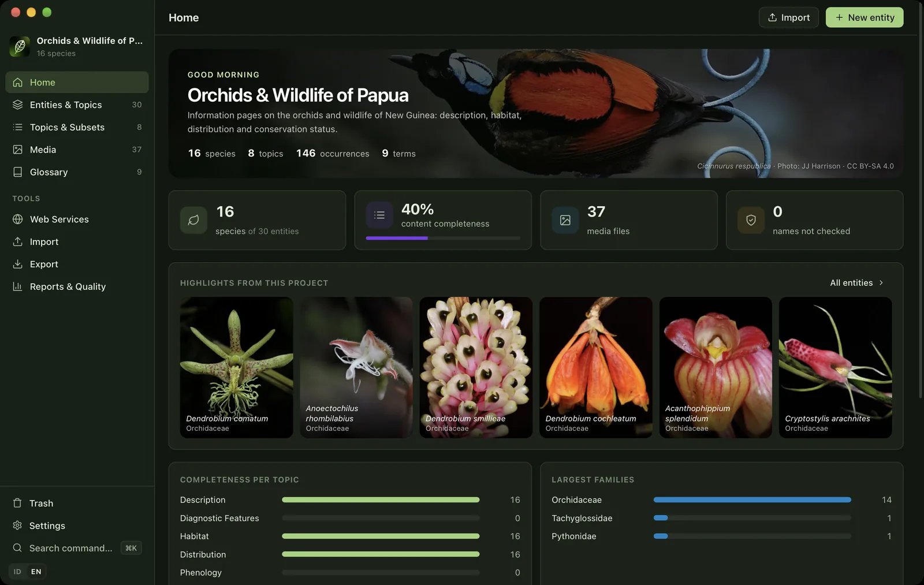
Task: Click the Export download icon
Action: tap(18, 264)
